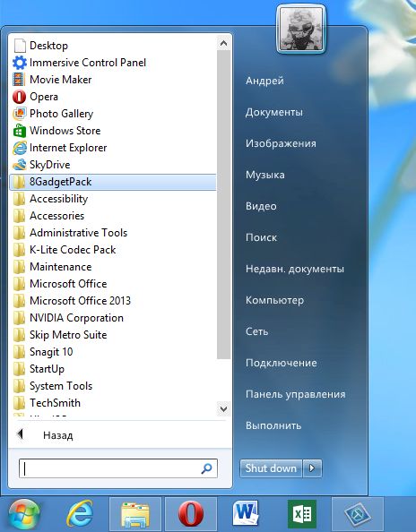The height and width of the screenshot is (532, 416).
Task: Click Поиск in the right pane
Action: [261, 237]
